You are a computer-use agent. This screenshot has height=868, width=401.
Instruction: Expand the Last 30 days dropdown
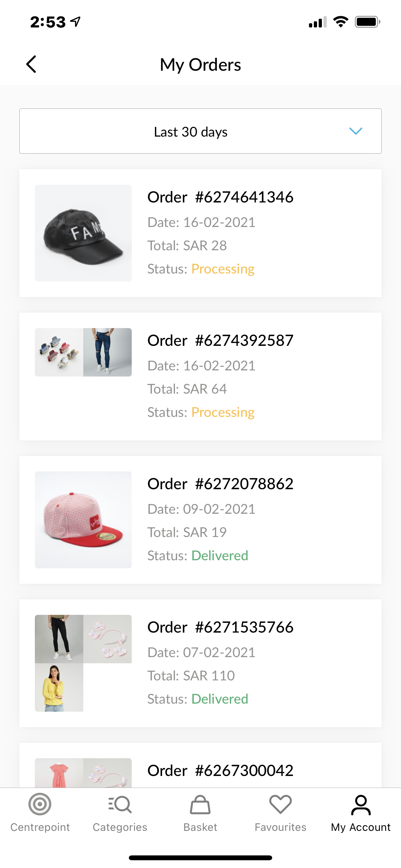191,131
